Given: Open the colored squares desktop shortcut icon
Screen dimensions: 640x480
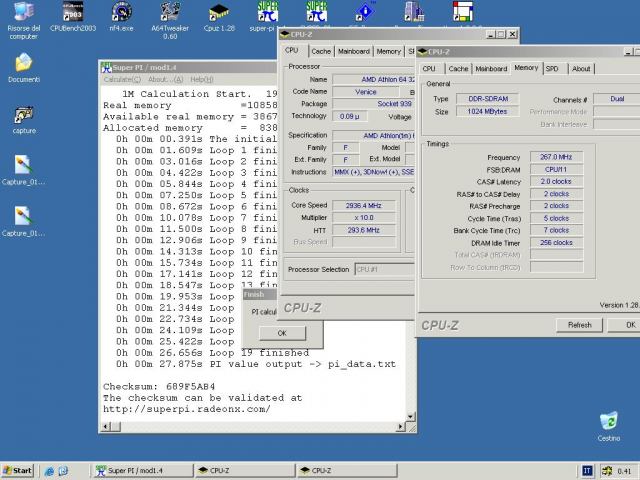Looking at the screenshot, I should (x=463, y=12).
